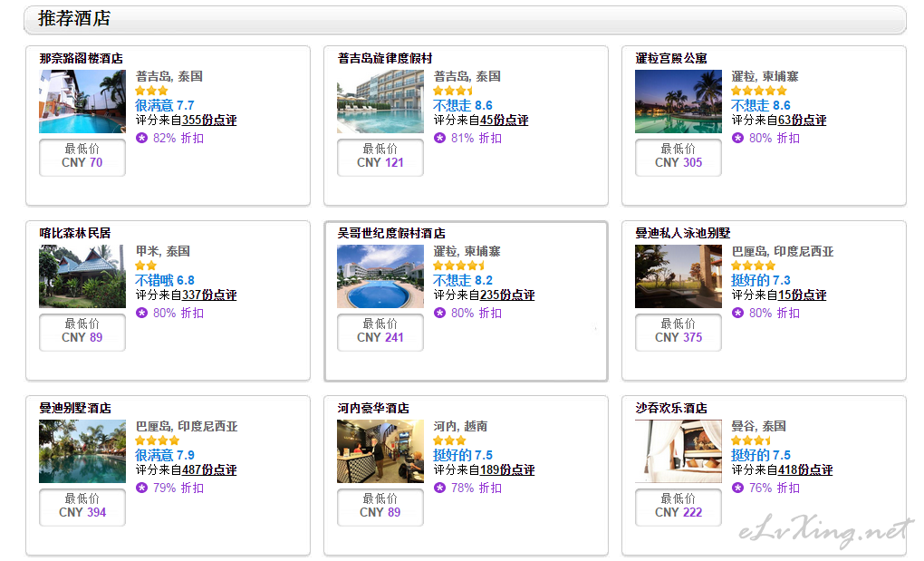Click the 最低价 CNY 394 button
This screenshot has width=924, height=561.
(x=82, y=507)
